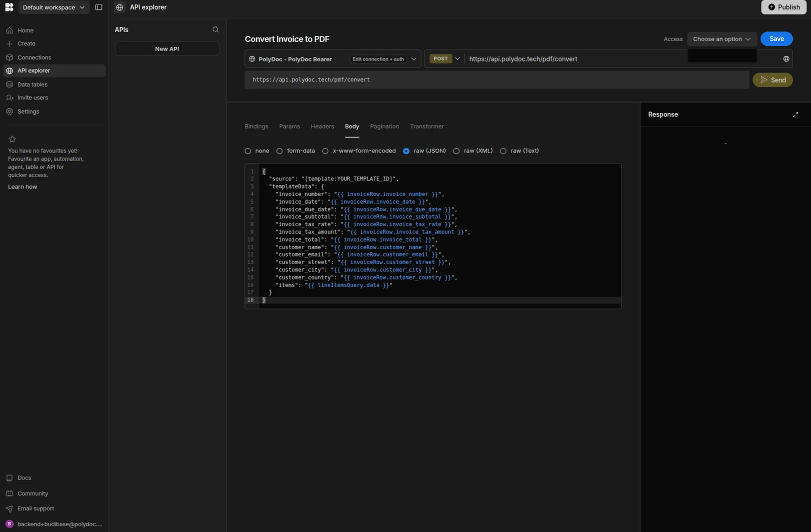Select x-www-form-encoded radio option
Viewport: 811px width, 532px height.
coord(325,151)
